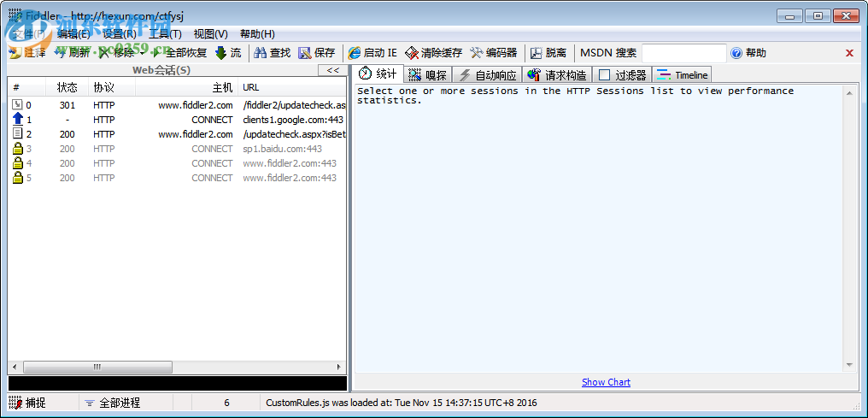Switch to the 自动响应 tab
Image resolution: width=868 pixels, height=418 pixels.
pos(489,74)
